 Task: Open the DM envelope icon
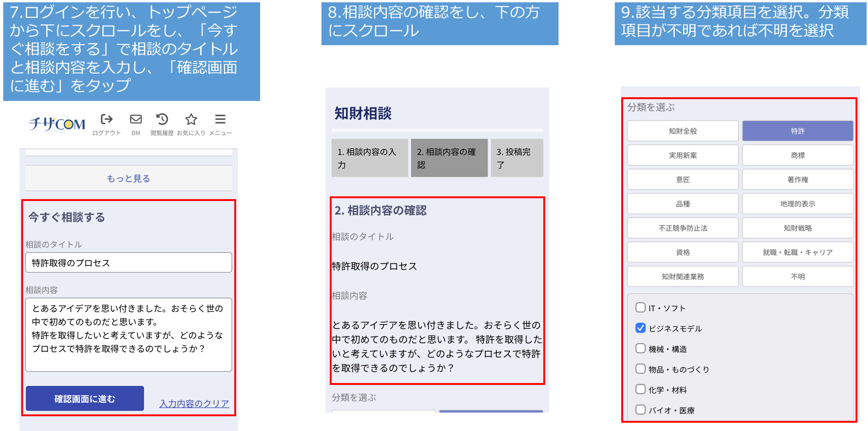[136, 120]
